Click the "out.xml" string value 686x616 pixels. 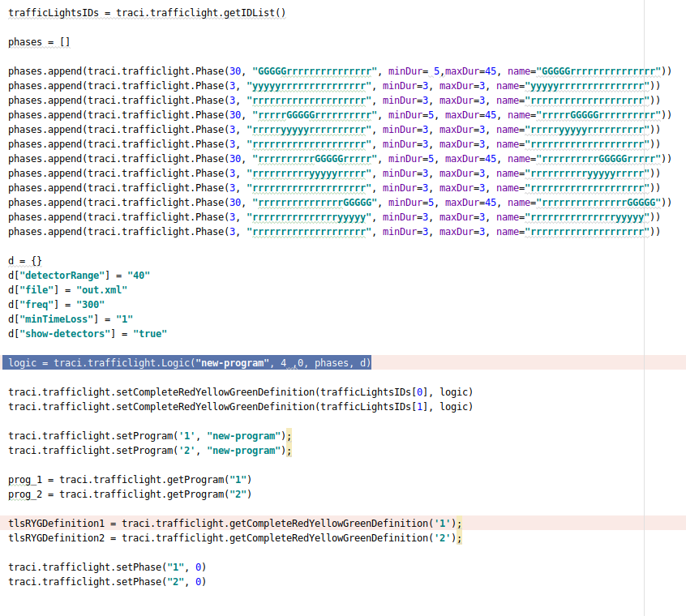pos(101,290)
